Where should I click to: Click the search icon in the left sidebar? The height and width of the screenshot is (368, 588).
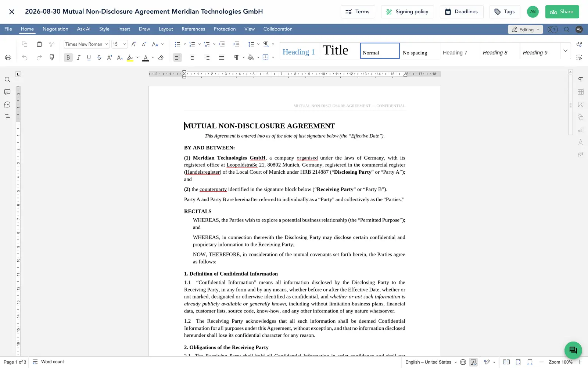7,79
